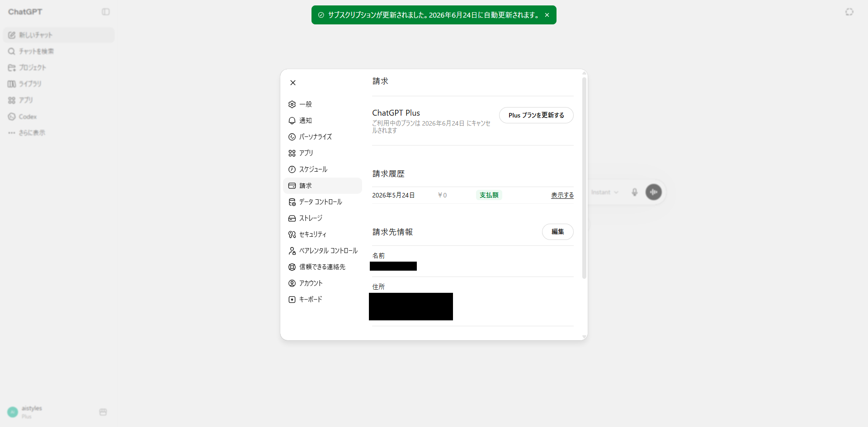Click プロジェクト folder icon in sidebar
The width and height of the screenshot is (868, 427).
[x=12, y=67]
